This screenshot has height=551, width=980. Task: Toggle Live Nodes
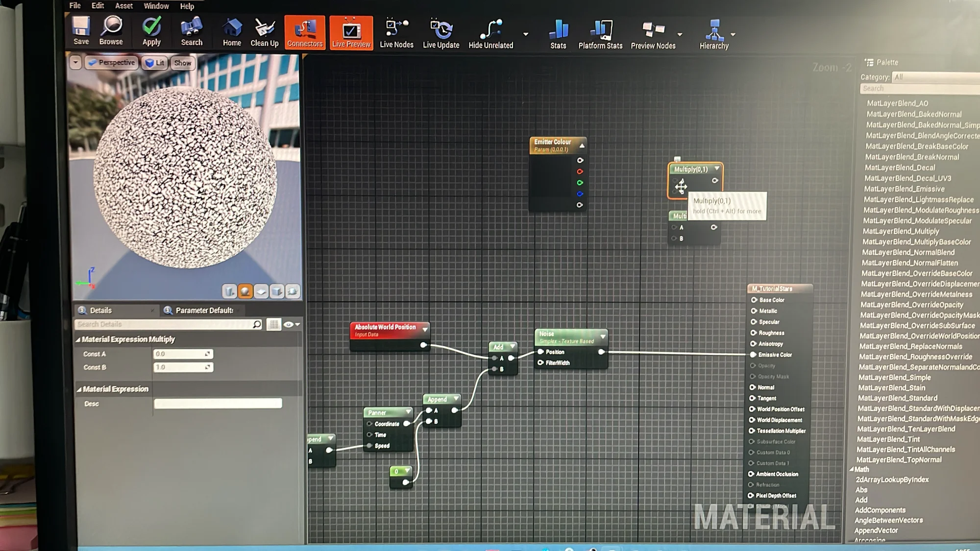click(x=396, y=33)
